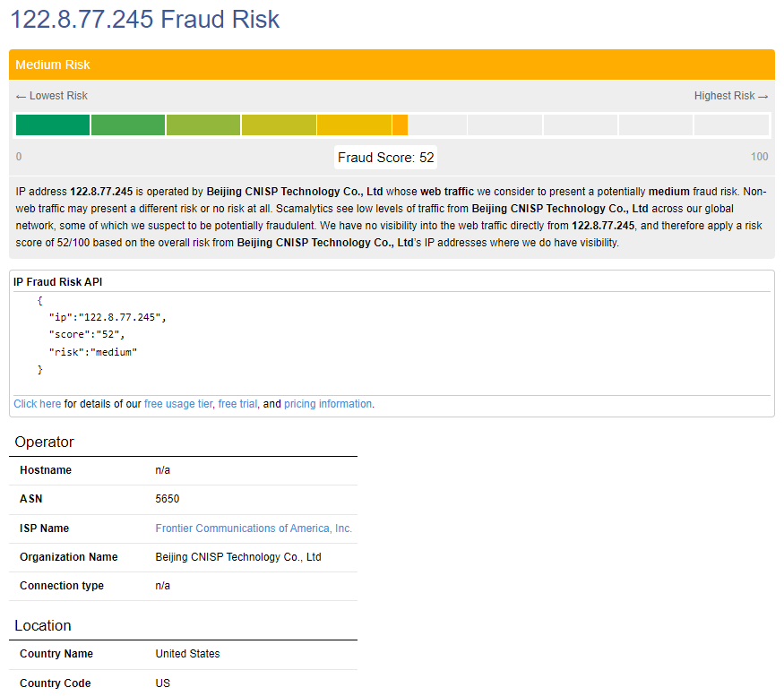The width and height of the screenshot is (784, 696).
Task: Click the Country Code value US
Action: (162, 683)
